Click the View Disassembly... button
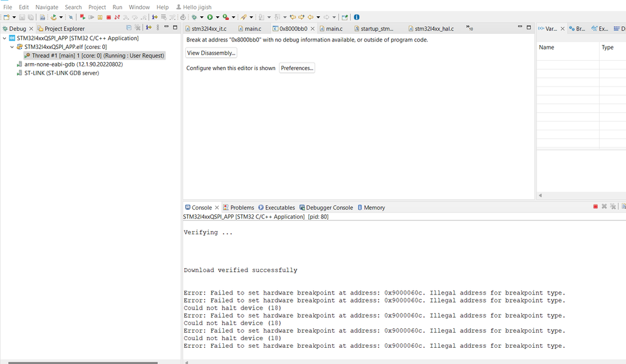Image resolution: width=626 pixels, height=364 pixels. [x=211, y=53]
